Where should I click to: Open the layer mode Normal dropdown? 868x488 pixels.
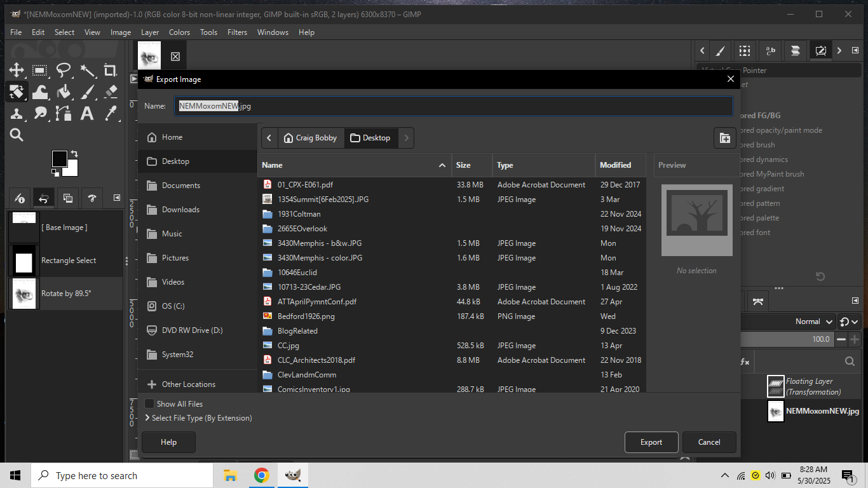click(813, 322)
